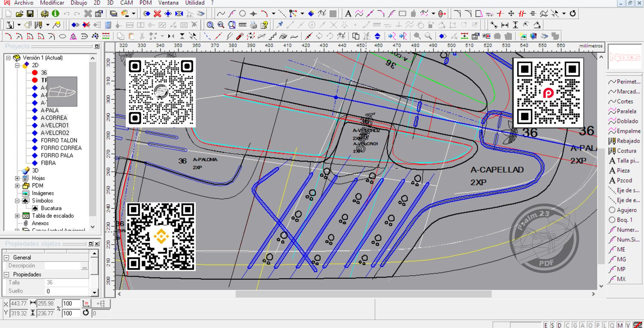This screenshot has width=644, height=328.
Task: Toggle the V status bar indicator
Action: click(x=628, y=325)
